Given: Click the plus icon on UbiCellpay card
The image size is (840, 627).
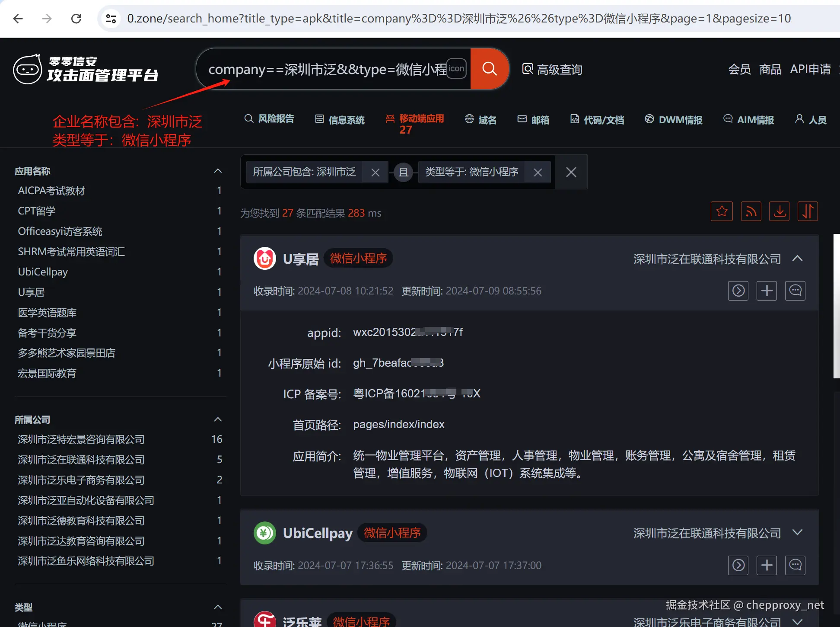Looking at the screenshot, I should tap(767, 565).
